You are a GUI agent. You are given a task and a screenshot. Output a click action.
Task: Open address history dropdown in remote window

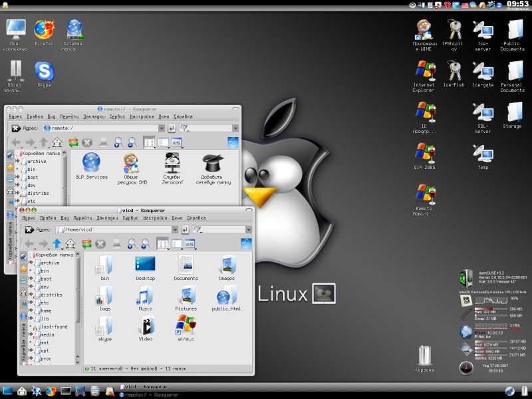coord(162,128)
